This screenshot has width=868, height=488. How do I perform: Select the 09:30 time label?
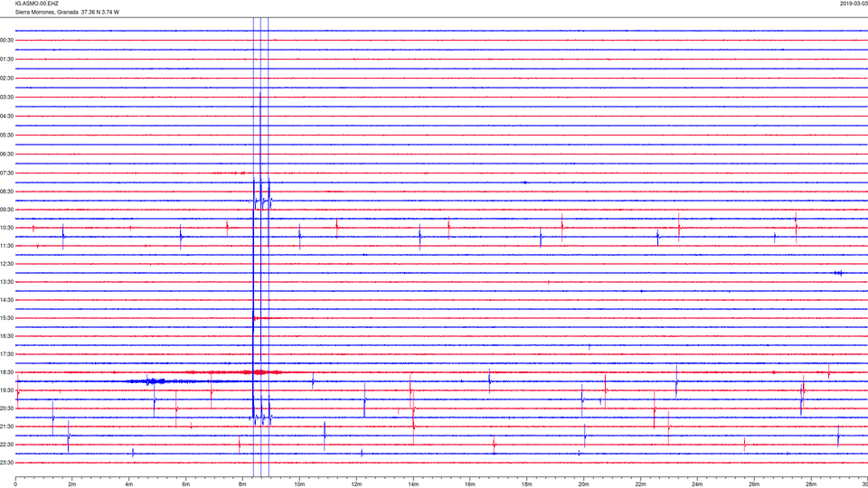[6, 210]
